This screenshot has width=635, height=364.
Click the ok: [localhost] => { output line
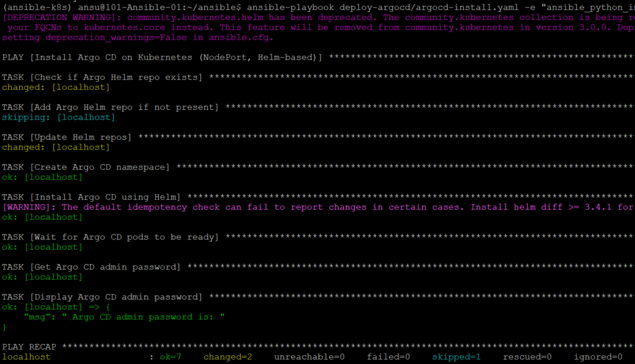coord(56,308)
